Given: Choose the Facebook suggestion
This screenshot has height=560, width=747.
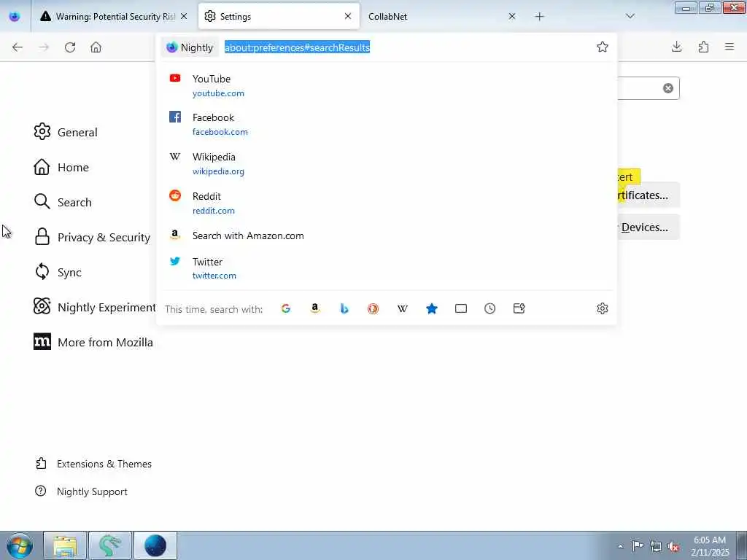Looking at the screenshot, I should tap(387, 124).
